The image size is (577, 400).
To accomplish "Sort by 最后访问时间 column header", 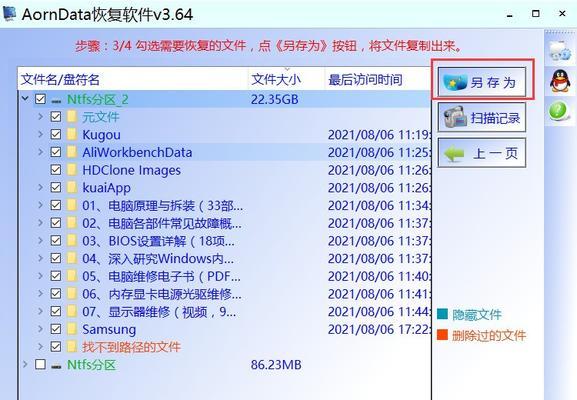I will coord(378,79).
